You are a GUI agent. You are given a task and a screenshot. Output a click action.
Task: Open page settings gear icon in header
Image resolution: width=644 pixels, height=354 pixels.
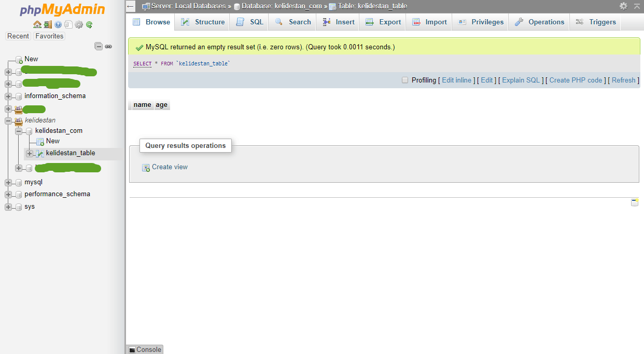click(x=623, y=6)
